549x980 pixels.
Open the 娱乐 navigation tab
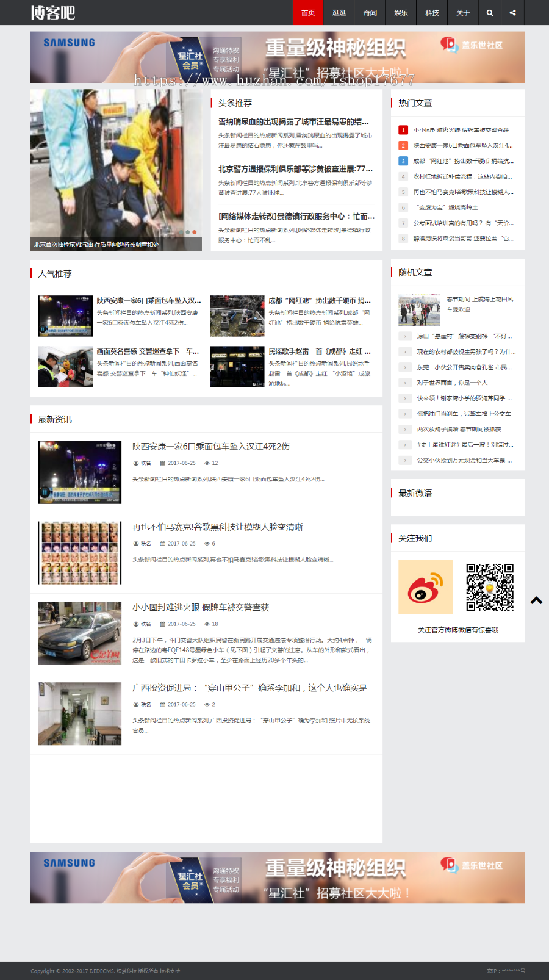tap(401, 12)
